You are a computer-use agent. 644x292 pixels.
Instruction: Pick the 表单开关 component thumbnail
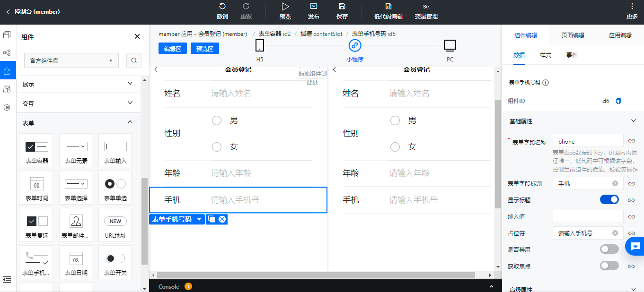click(115, 262)
